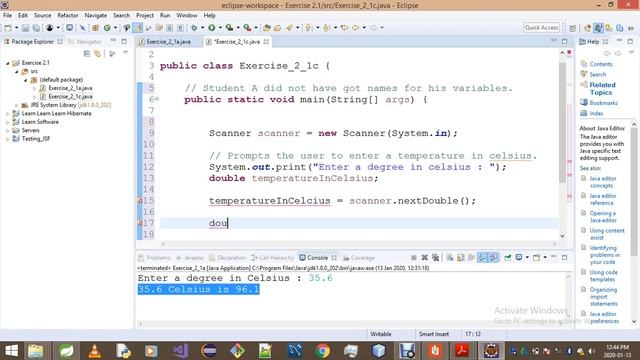Click the Terminate button in the Console
Image resolution: width=640 pixels, height=360 pixels.
click(413, 258)
